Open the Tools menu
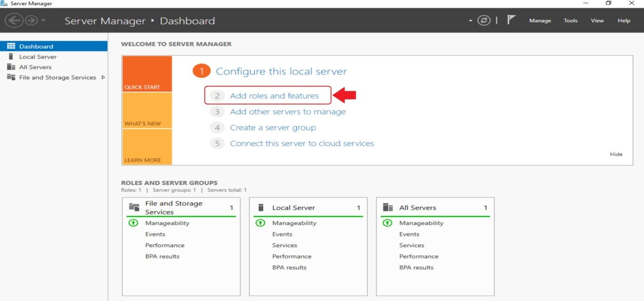 (x=570, y=20)
